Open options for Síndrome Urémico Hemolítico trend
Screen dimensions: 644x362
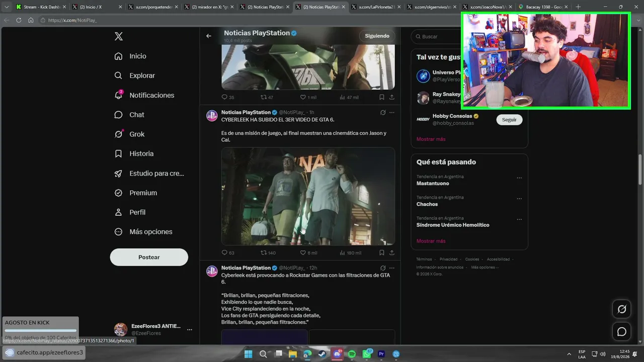[519, 219]
